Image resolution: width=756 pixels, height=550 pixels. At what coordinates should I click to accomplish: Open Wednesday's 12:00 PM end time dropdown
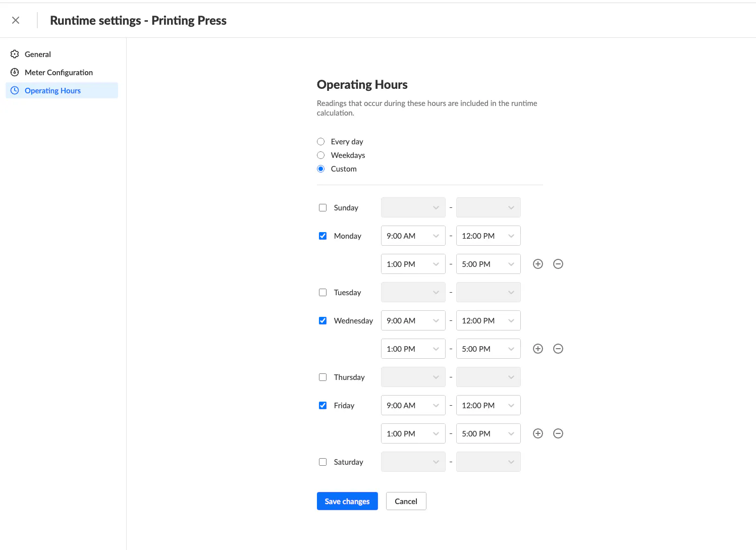[488, 320]
